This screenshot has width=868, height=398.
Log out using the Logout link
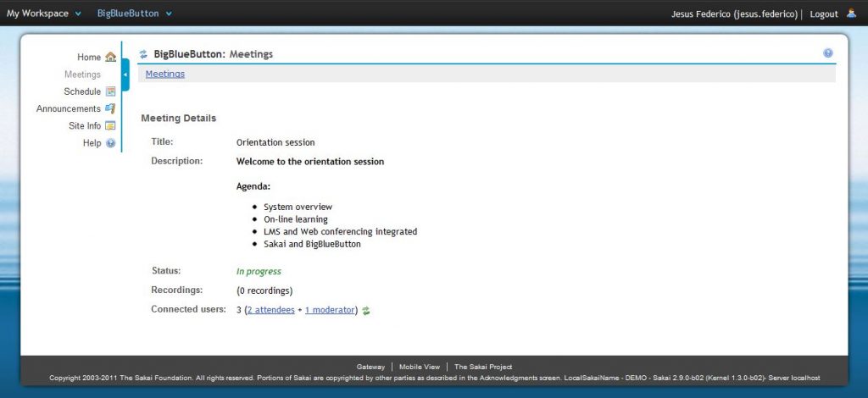(x=824, y=14)
